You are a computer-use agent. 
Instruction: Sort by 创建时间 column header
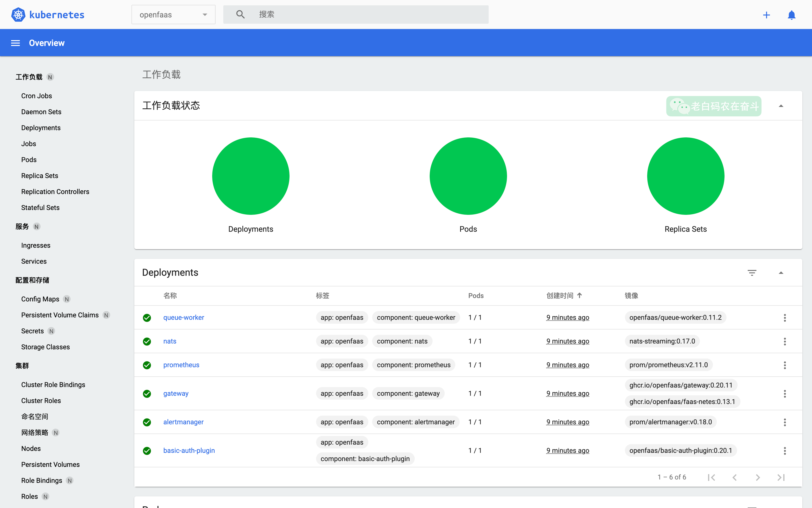point(560,295)
